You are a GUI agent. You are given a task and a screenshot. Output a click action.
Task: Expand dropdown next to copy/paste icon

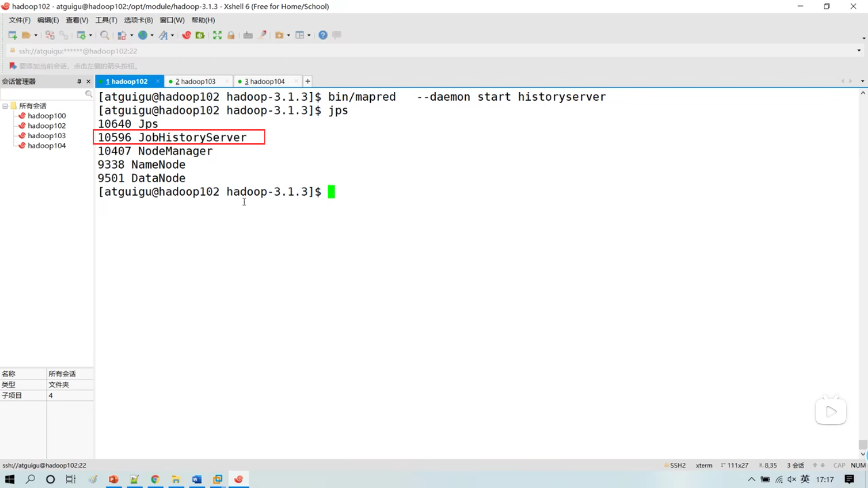[132, 35]
